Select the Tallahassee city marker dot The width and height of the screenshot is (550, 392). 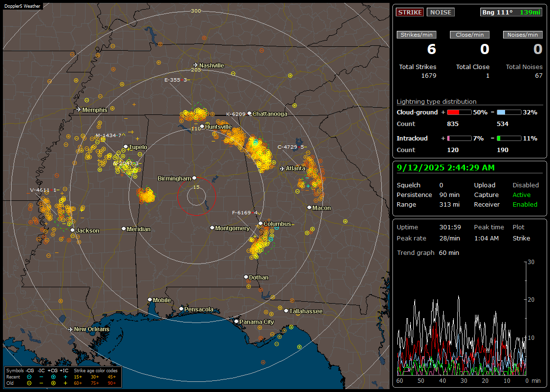[286, 311]
